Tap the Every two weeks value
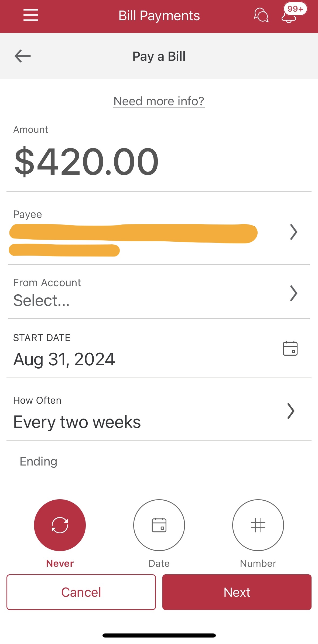318x644 pixels. tap(77, 422)
